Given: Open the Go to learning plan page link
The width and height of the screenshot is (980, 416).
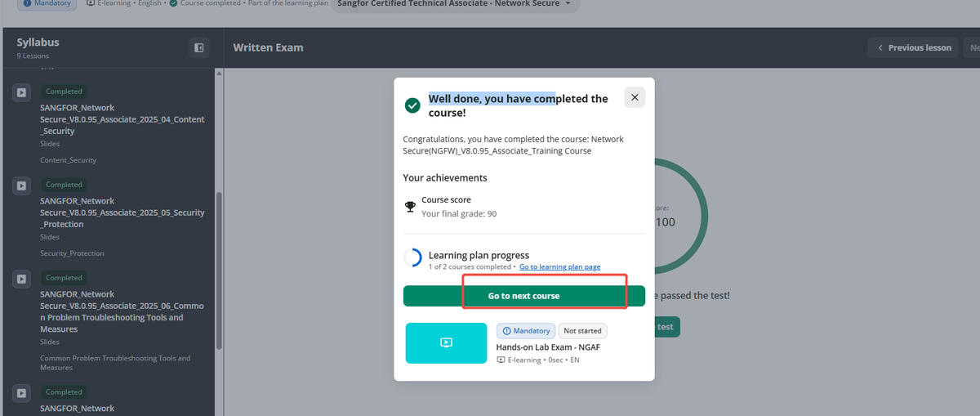Looking at the screenshot, I should pyautogui.click(x=559, y=267).
